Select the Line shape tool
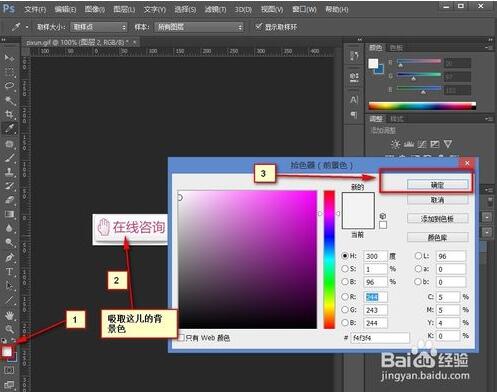 (x=9, y=300)
